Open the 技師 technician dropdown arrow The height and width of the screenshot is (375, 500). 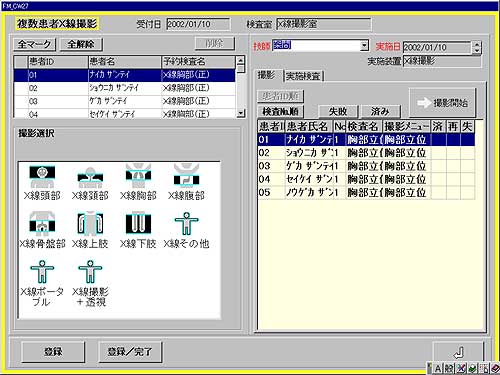click(364, 45)
